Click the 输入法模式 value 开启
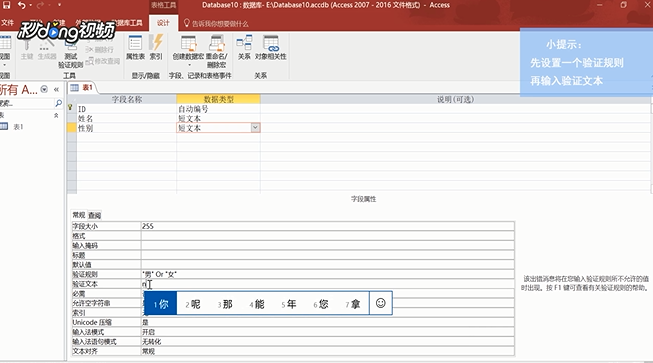Image resolution: width=653 pixels, height=363 pixels. tap(327, 332)
